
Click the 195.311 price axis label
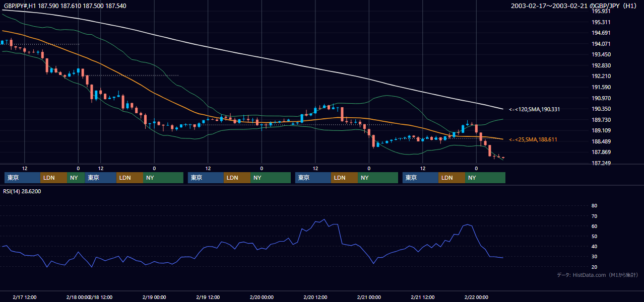(x=601, y=22)
